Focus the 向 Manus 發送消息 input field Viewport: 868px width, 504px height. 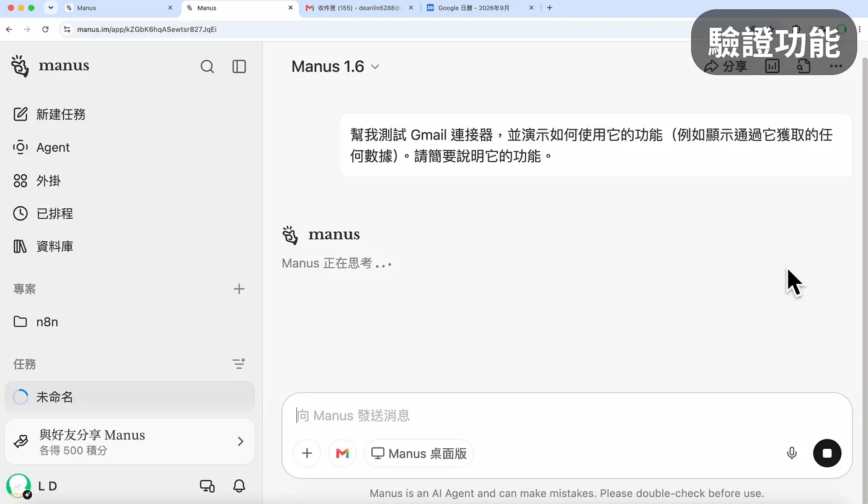point(567,415)
